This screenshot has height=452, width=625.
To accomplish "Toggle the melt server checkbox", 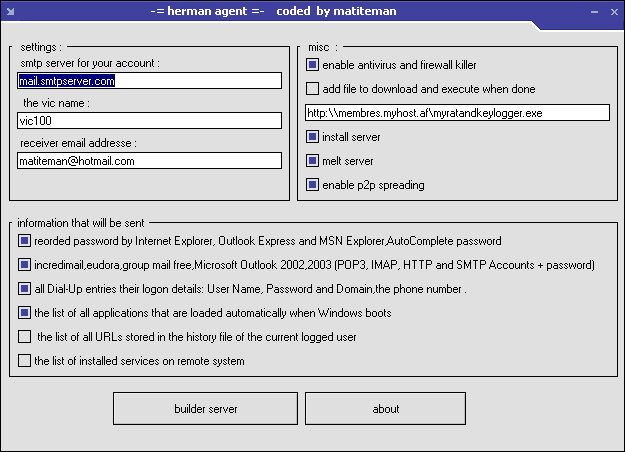I will 313,160.
